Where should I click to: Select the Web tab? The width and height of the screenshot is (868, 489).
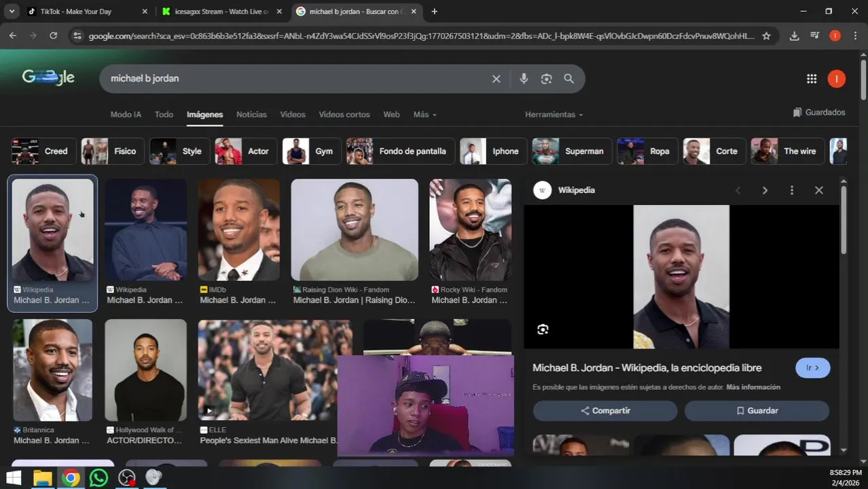(391, 115)
